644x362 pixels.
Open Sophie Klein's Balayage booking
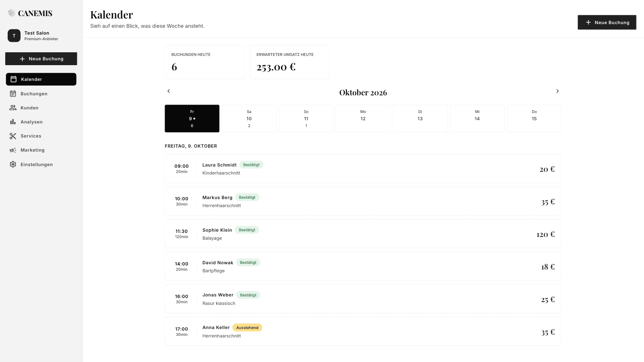[363, 234]
